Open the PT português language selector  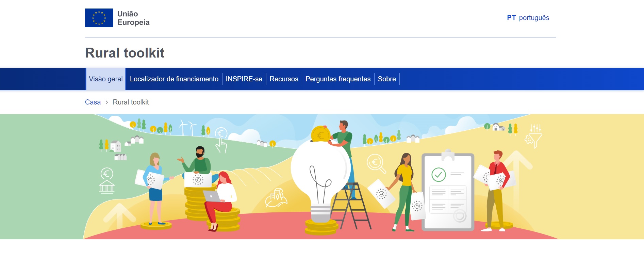[x=528, y=18]
